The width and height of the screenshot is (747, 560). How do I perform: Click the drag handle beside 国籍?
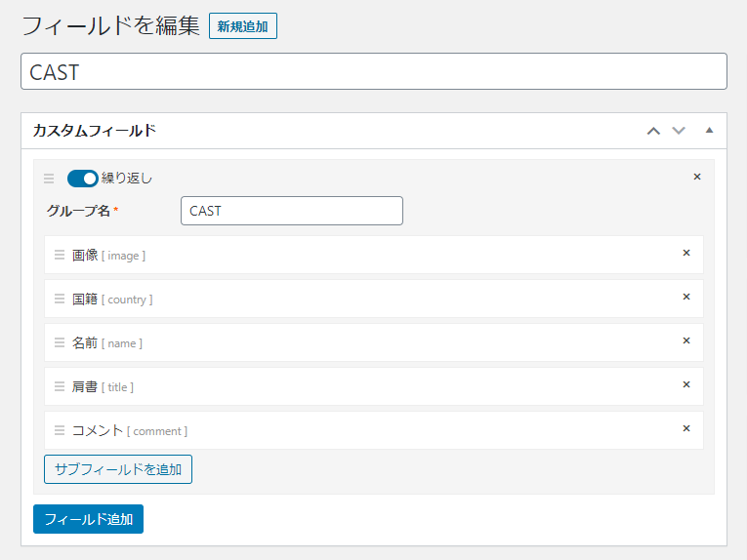coord(60,299)
